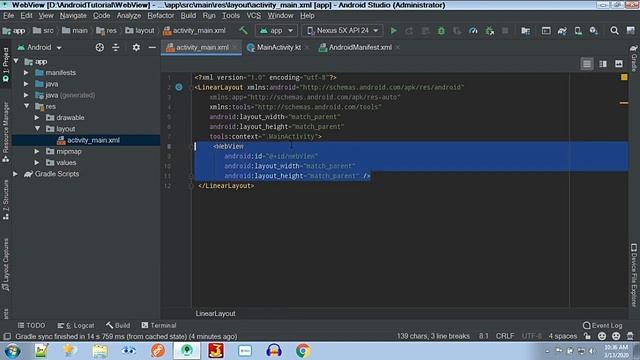The width and height of the screenshot is (640, 360).
Task: Open the Terminal tool window
Action: (159, 325)
